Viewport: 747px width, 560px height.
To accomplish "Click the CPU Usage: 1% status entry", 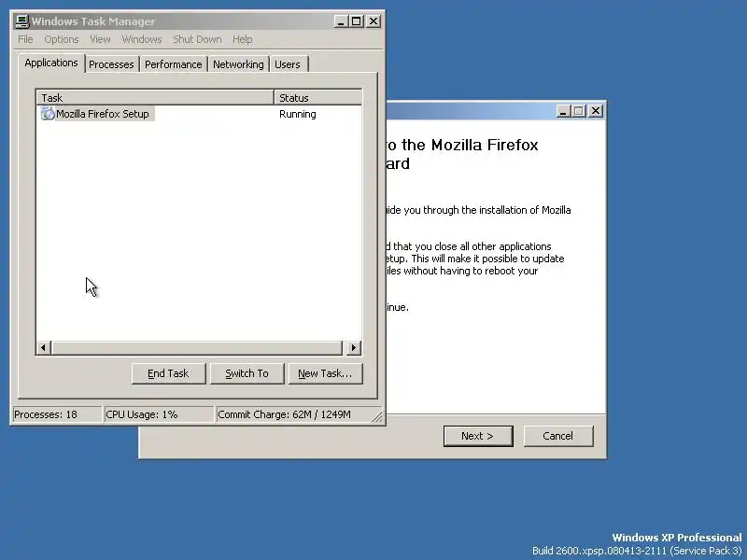I will 159,414.
